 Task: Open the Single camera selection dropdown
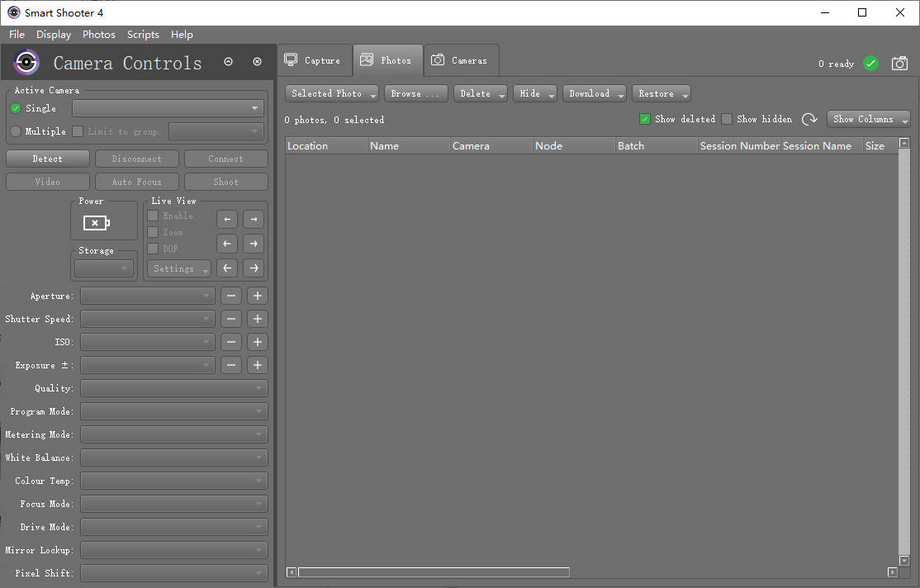[168, 108]
